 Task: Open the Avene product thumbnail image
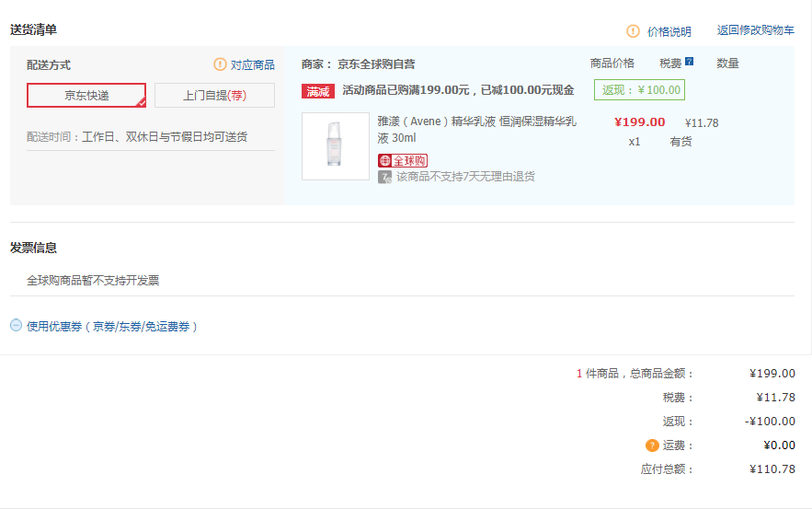[x=336, y=146]
